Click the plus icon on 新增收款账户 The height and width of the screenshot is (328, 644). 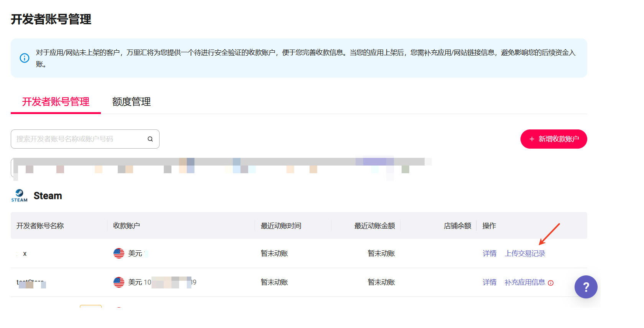(532, 139)
